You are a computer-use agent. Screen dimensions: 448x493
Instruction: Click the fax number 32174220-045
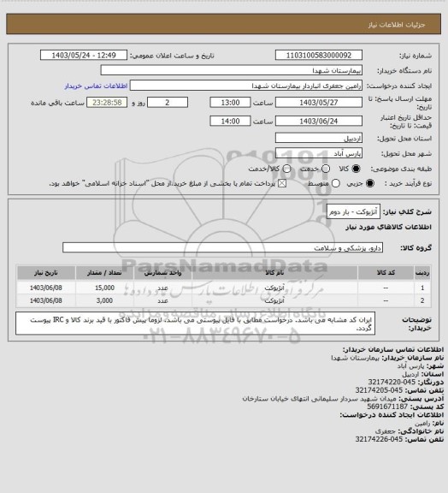coord(392,382)
